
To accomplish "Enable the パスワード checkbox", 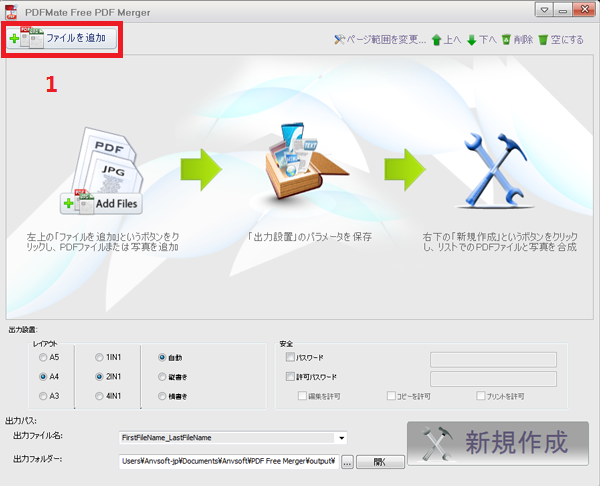I will coord(290,357).
